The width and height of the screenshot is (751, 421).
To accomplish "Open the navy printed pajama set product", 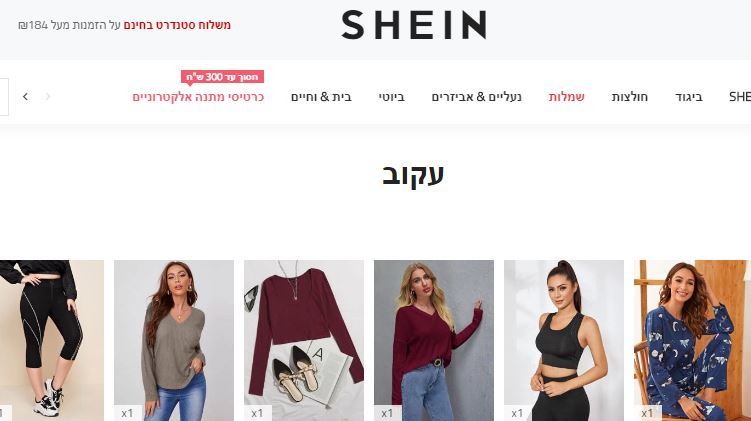I will pyautogui.click(x=693, y=341).
